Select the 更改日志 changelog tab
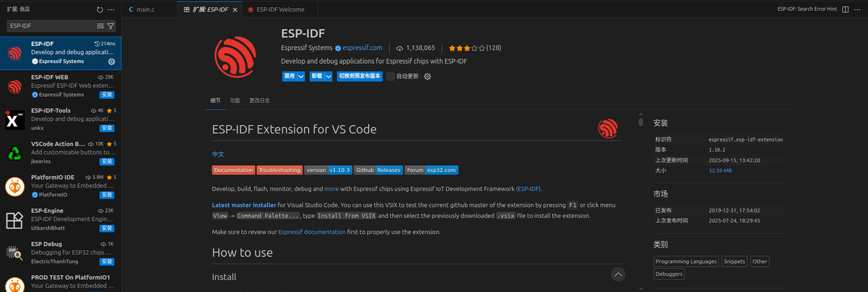868x292 pixels. [259, 100]
